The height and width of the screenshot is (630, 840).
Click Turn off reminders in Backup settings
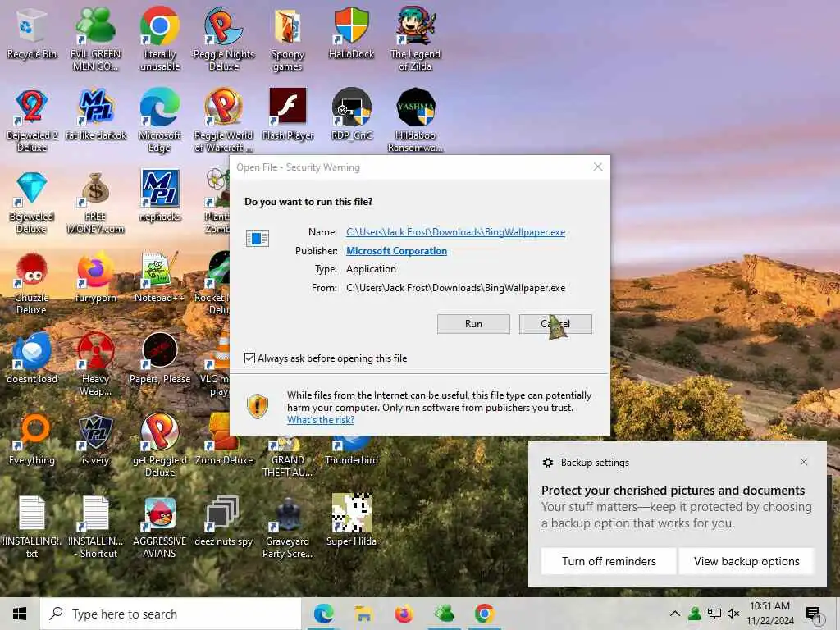coord(609,561)
